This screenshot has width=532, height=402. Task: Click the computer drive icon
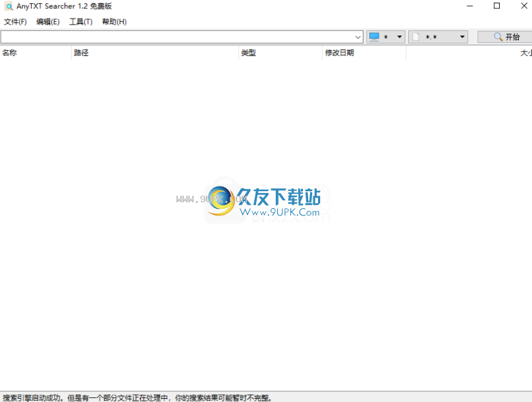[374, 37]
